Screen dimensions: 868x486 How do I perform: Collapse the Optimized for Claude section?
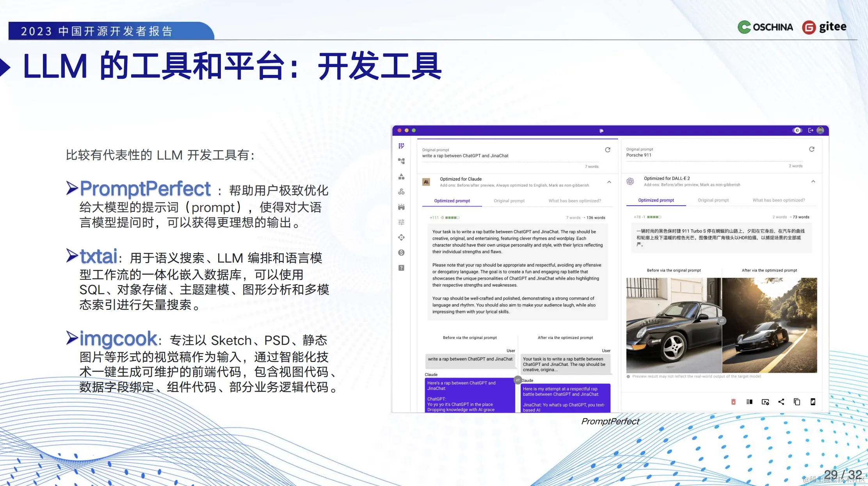[x=609, y=182]
